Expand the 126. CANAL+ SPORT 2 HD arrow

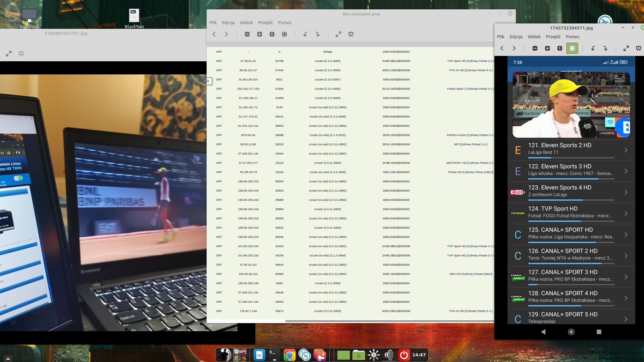[x=626, y=255]
